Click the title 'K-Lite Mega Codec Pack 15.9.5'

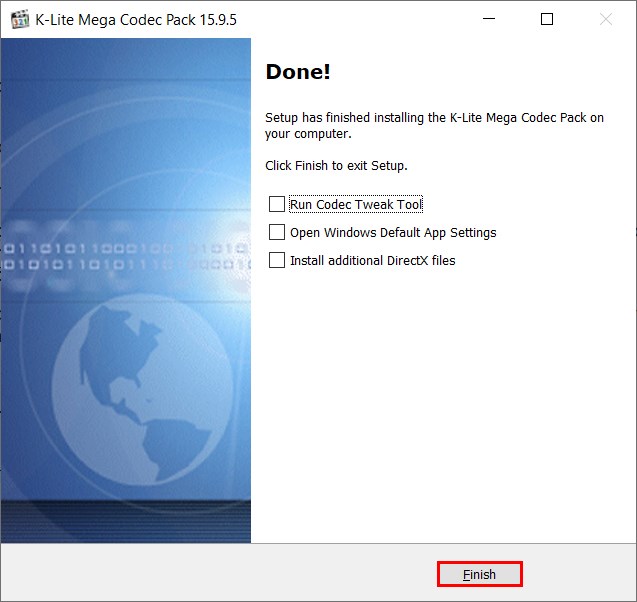coord(136,19)
